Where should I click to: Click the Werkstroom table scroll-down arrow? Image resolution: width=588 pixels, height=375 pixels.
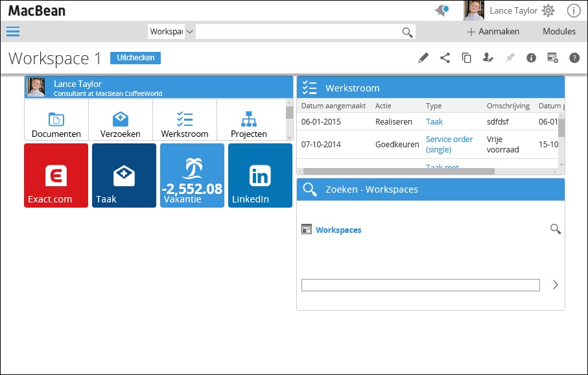(x=561, y=164)
